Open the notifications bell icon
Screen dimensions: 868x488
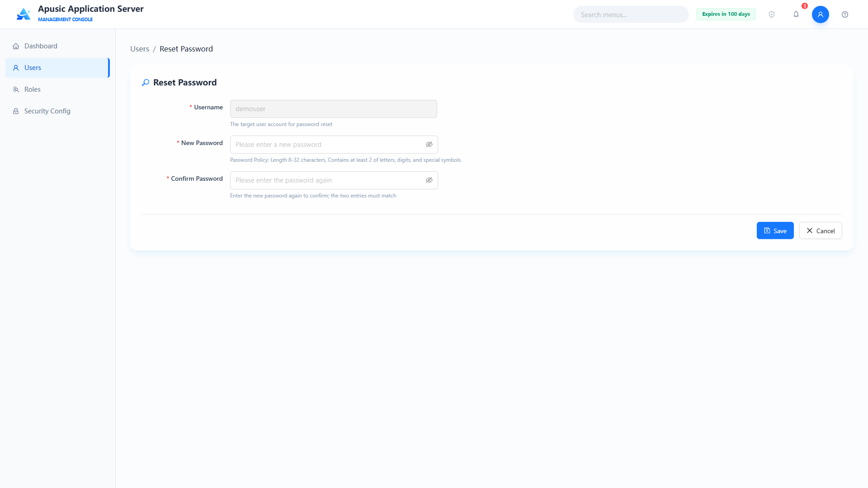click(x=796, y=14)
